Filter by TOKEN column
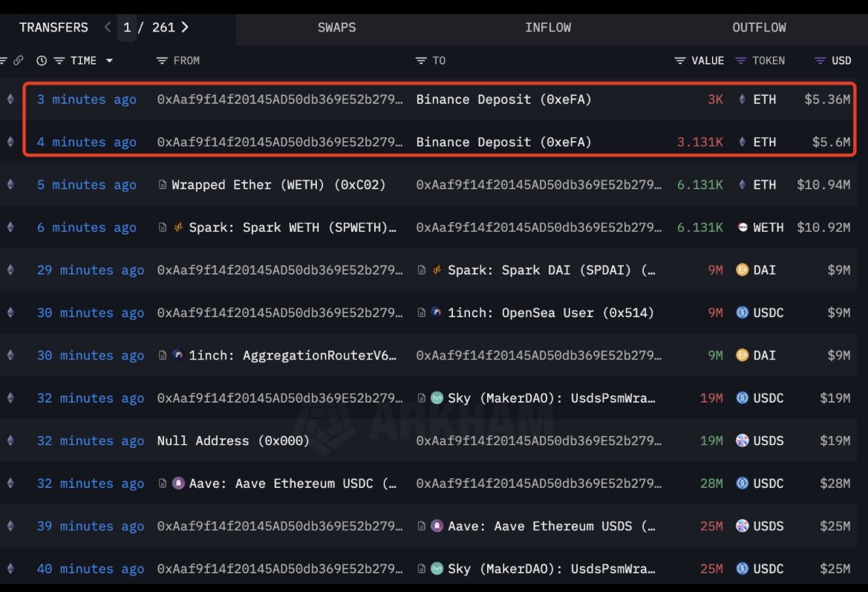 tap(741, 61)
